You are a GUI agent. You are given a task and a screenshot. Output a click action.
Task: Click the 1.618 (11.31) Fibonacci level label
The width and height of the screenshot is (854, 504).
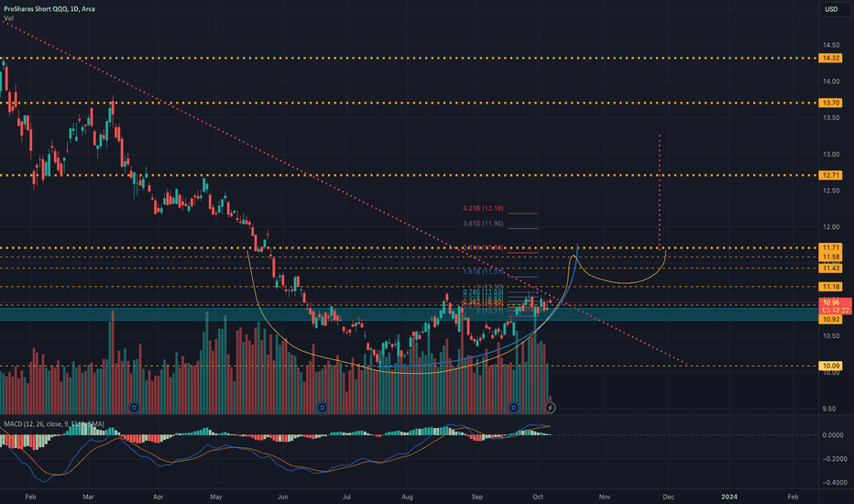[483, 272]
